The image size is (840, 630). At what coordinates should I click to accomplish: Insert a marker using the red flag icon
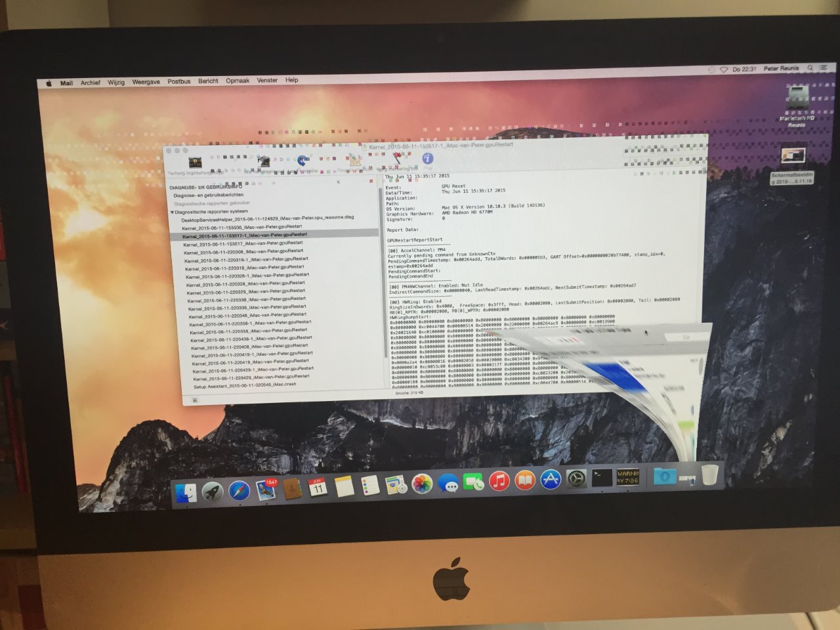tap(398, 158)
